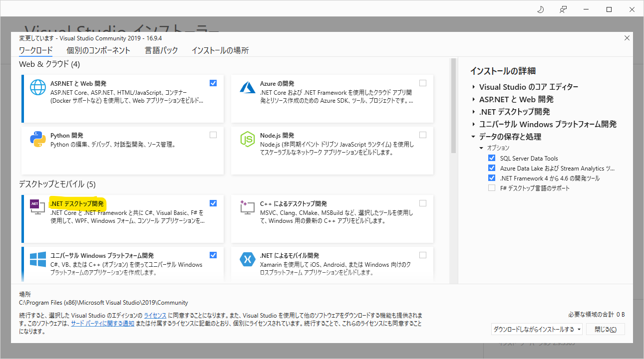Screen dimensions: 644x359
Task: Toggle dark mode moon icon in title bar
Action: (x=540, y=9)
